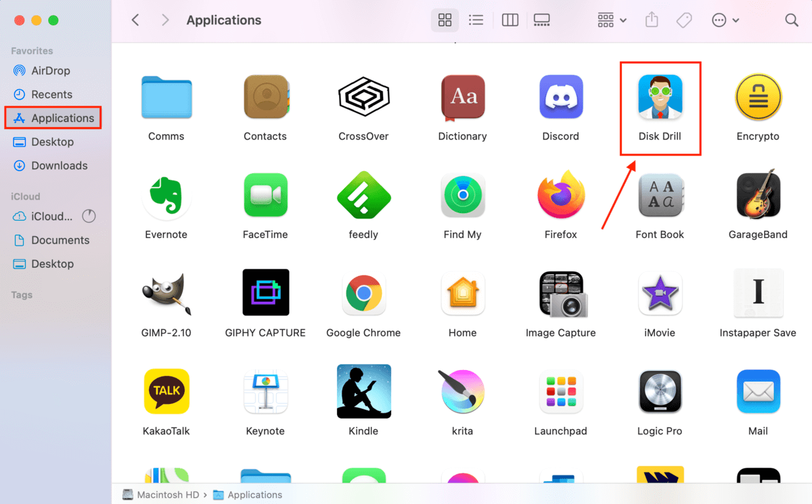812x504 pixels.
Task: Open the Image Capture app
Action: click(x=562, y=294)
